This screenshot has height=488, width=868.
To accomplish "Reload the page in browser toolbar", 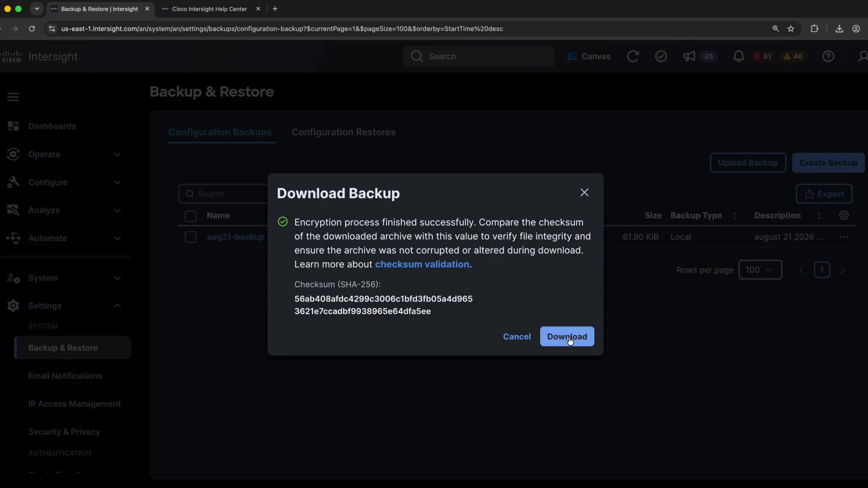I will click(32, 28).
